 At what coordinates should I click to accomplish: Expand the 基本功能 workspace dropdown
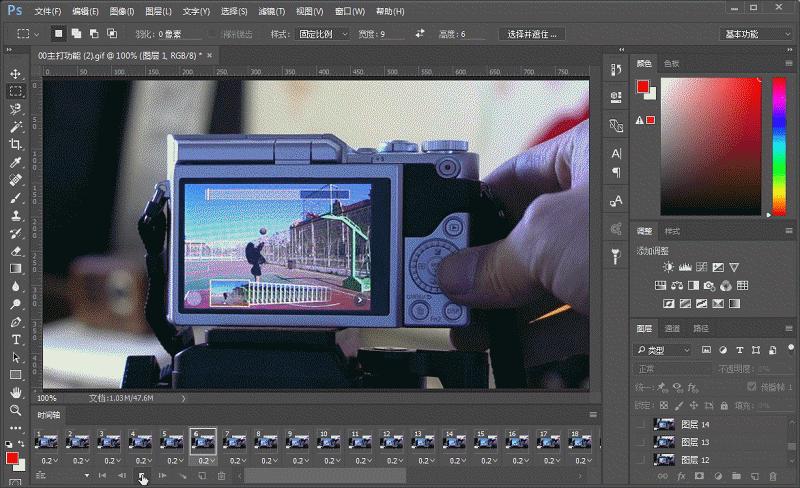coord(756,34)
